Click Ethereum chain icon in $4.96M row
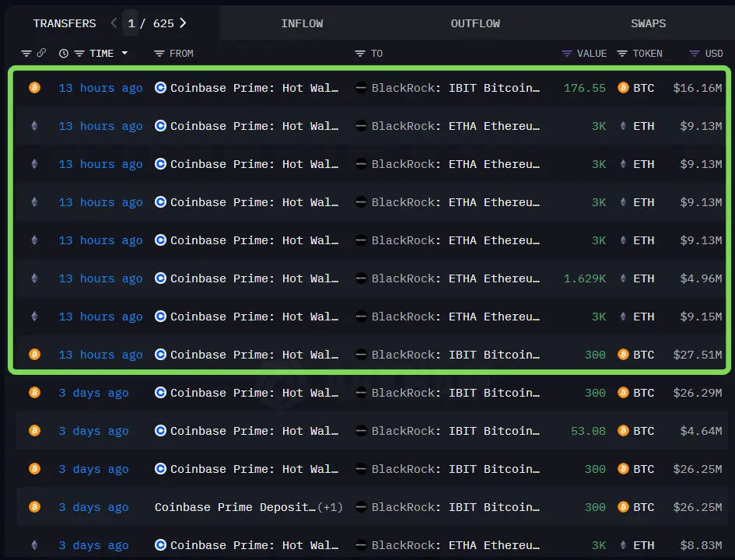 click(x=34, y=278)
